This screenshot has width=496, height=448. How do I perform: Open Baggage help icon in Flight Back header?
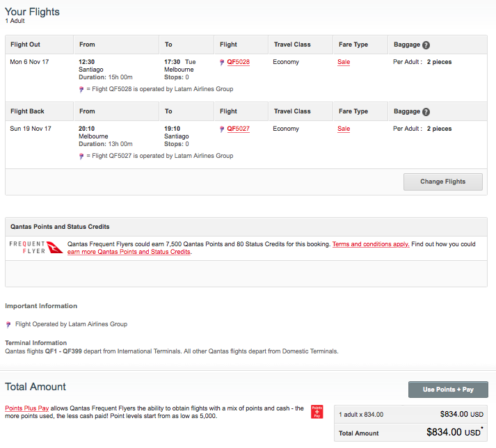[426, 112]
